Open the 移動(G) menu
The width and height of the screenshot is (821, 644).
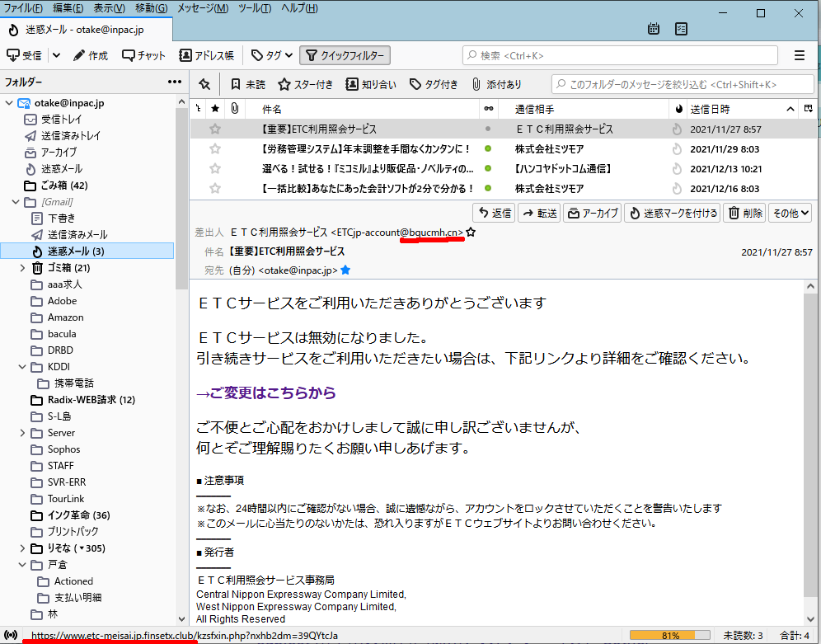(152, 8)
